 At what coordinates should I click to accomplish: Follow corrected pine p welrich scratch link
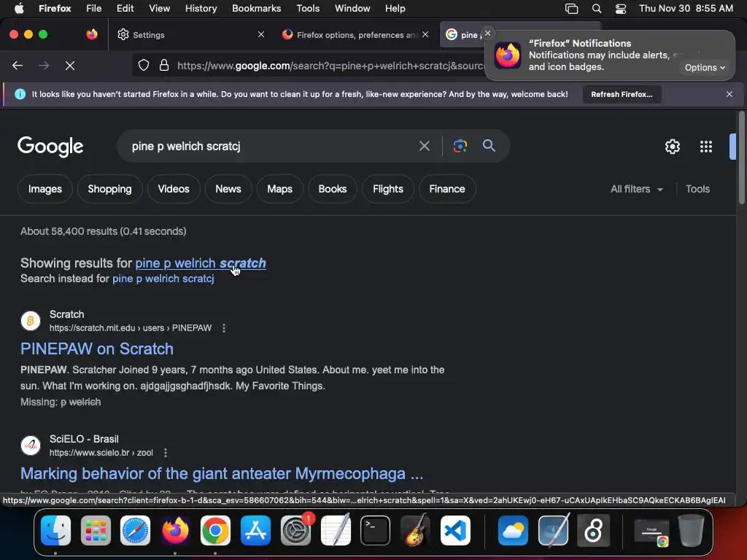coord(201,262)
